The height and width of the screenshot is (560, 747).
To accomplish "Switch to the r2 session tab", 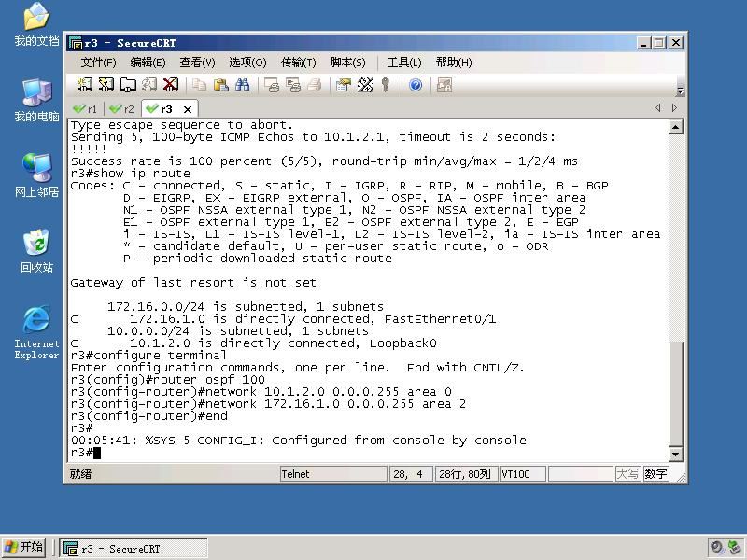I will coord(122,109).
